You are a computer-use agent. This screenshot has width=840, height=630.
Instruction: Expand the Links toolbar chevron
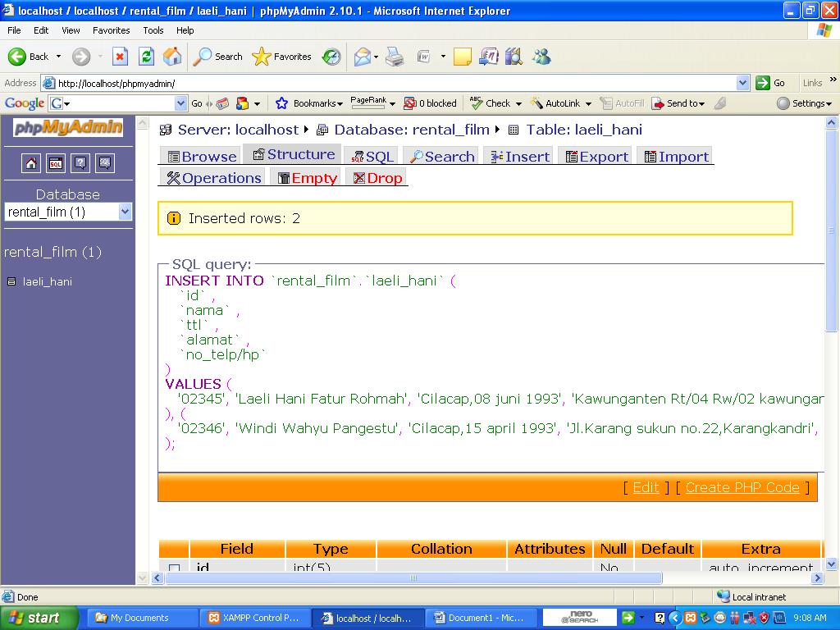click(833, 80)
